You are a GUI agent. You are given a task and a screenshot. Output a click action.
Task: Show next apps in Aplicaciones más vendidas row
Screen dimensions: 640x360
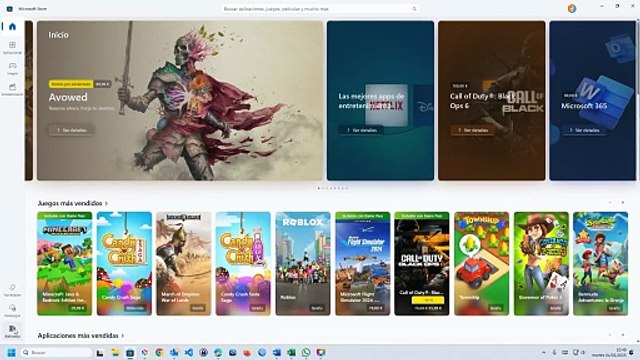pos(622,335)
